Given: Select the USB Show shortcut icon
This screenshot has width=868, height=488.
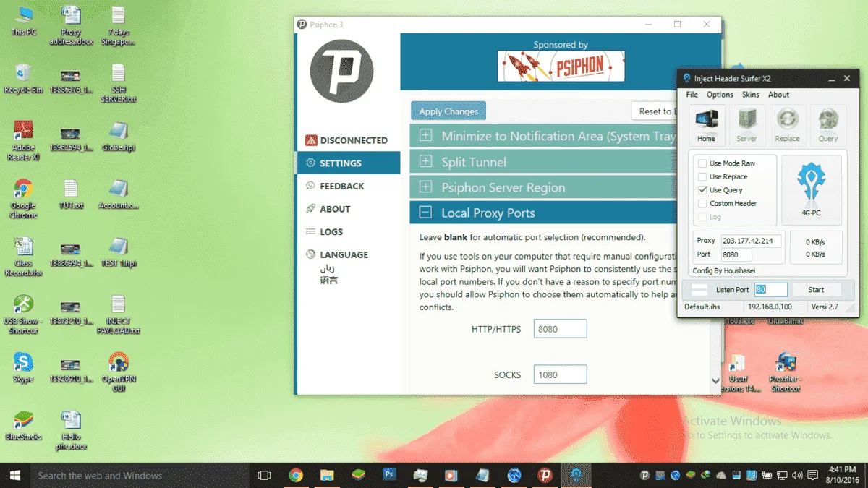Looking at the screenshot, I should (23, 314).
